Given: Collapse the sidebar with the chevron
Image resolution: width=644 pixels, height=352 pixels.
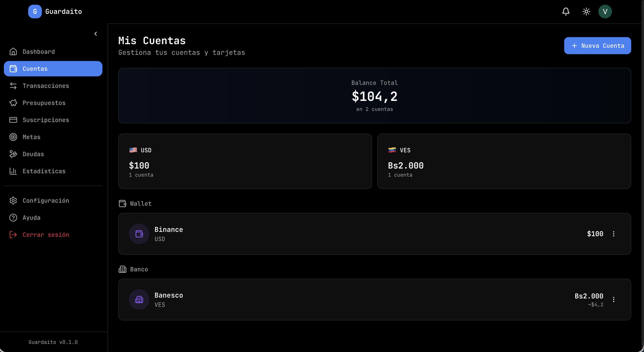Looking at the screenshot, I should click(95, 33).
